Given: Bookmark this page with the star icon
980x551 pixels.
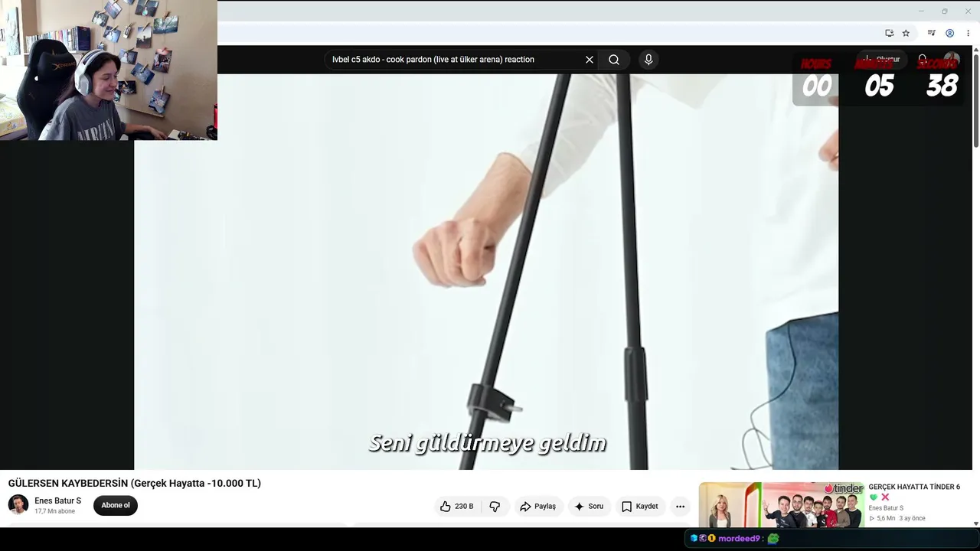Looking at the screenshot, I should [x=906, y=33].
